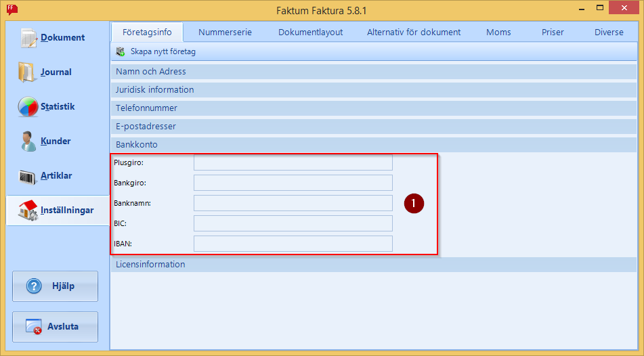This screenshot has width=644, height=356.
Task: Expand the E-postadresser section
Action: (x=374, y=127)
